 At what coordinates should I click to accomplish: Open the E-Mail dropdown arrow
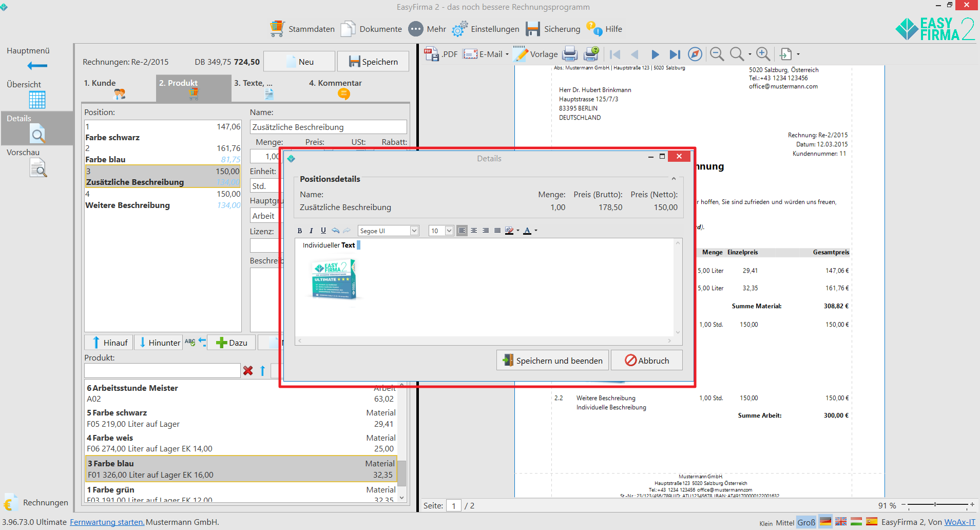pyautogui.click(x=507, y=54)
